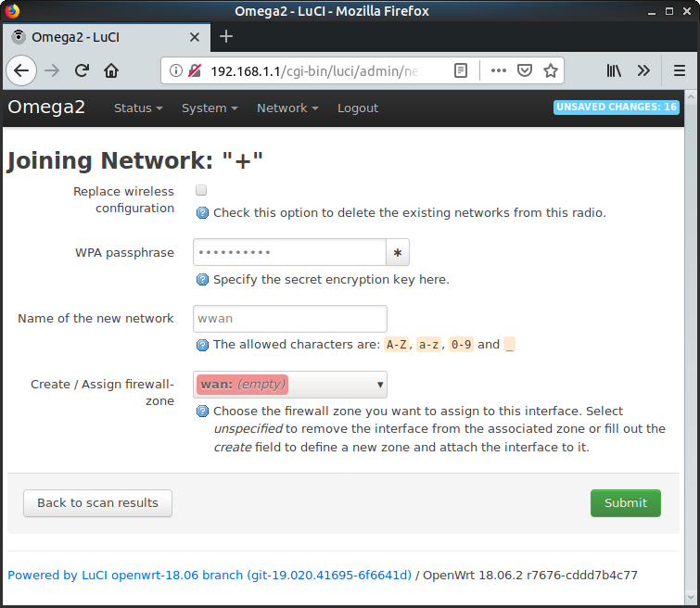Click help icon beside firewall zone hint
The image size is (700, 608).
click(202, 412)
